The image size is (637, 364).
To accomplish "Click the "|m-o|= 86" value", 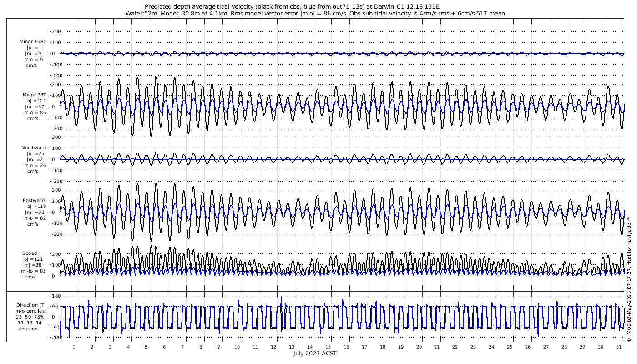I will tap(34, 113).
